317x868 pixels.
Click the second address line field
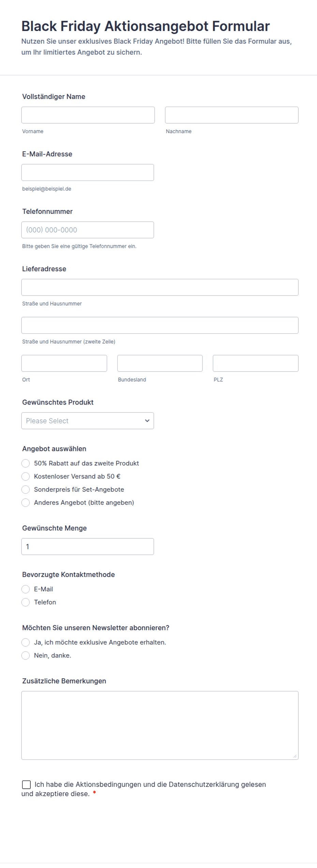click(160, 325)
